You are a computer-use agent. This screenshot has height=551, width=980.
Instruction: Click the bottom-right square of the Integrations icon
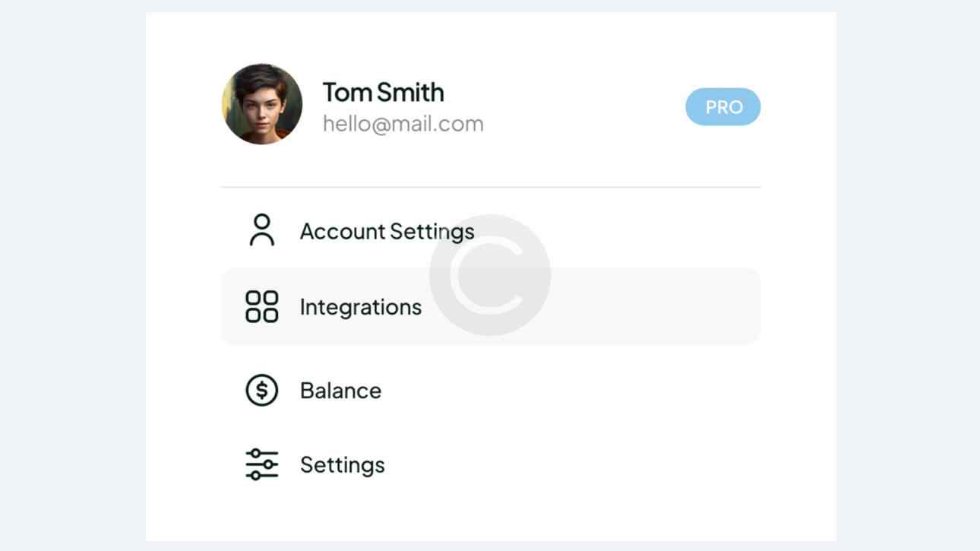(270, 315)
